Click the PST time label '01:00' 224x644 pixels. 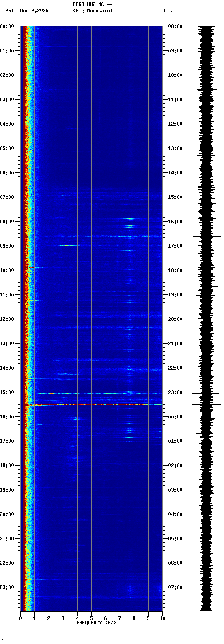[7, 51]
